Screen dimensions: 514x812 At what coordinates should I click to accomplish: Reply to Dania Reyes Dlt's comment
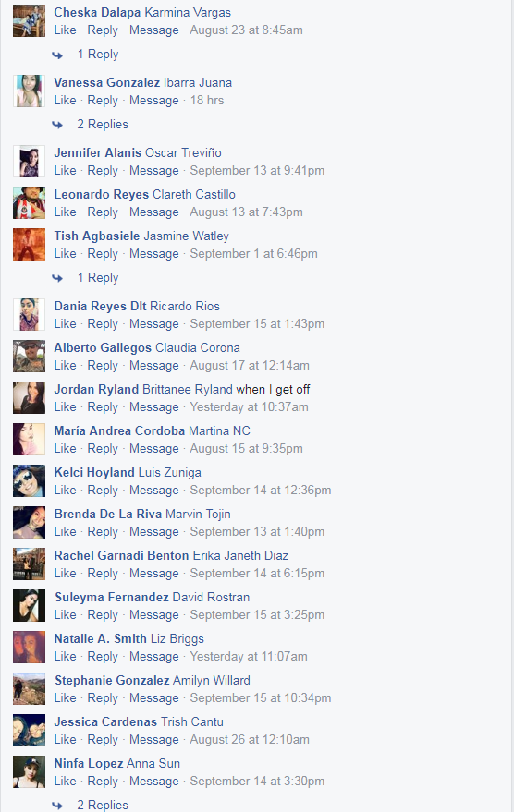103,324
